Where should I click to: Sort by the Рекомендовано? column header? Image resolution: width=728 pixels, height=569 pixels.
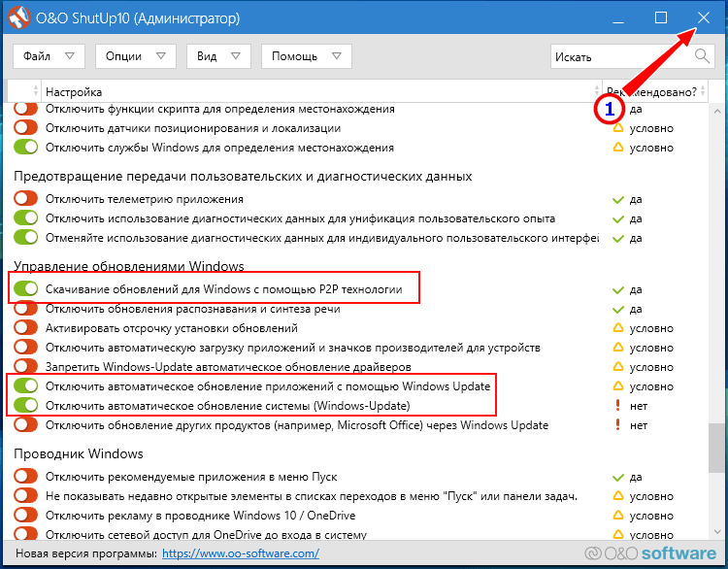(x=654, y=91)
